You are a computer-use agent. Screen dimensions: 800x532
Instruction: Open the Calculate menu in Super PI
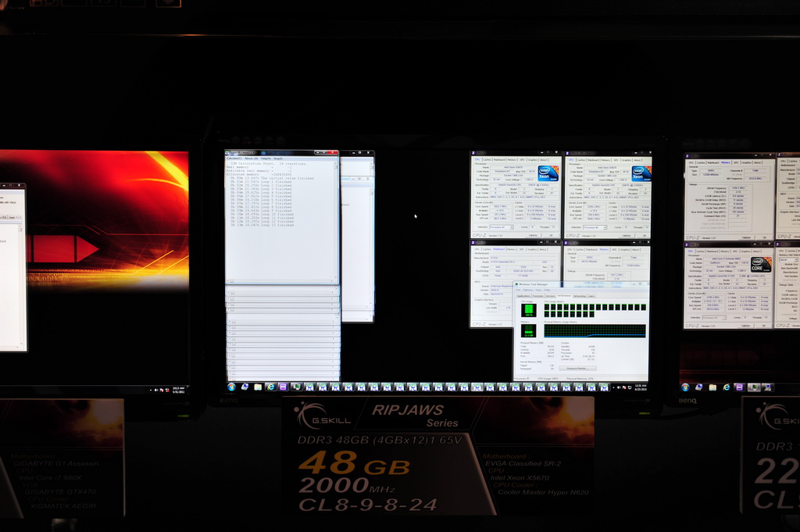[234, 159]
